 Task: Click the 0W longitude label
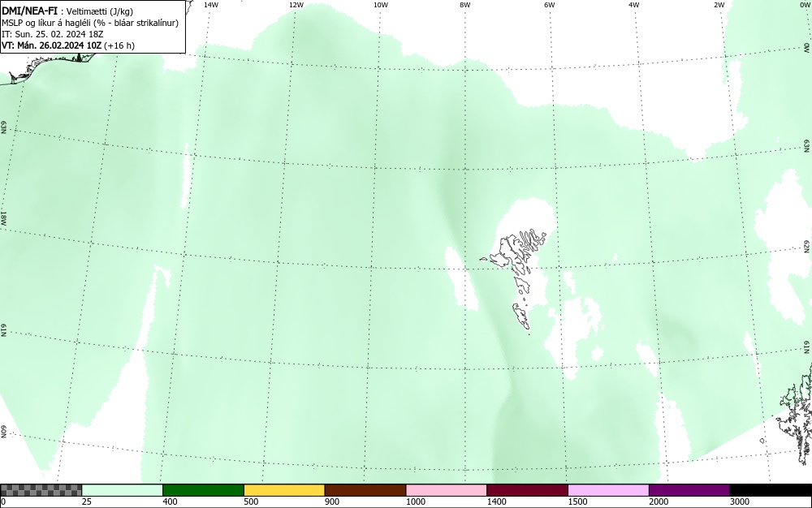pos(804,5)
